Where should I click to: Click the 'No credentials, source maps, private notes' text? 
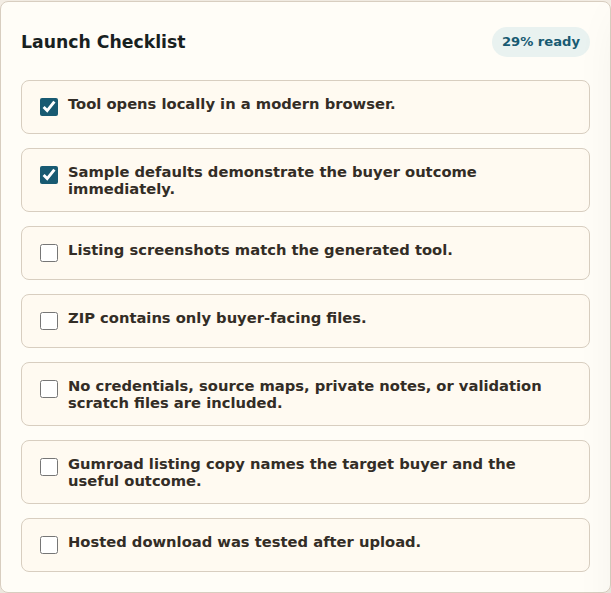coord(305,386)
